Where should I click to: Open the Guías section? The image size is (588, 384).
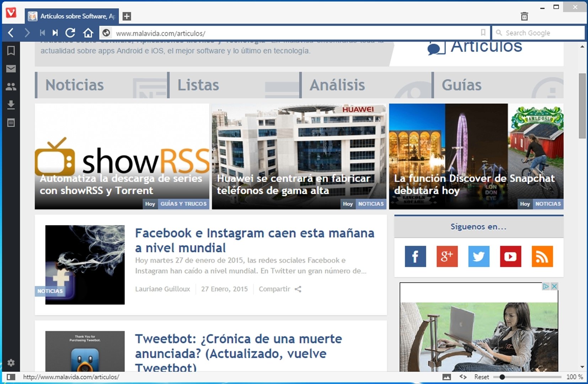coord(498,85)
